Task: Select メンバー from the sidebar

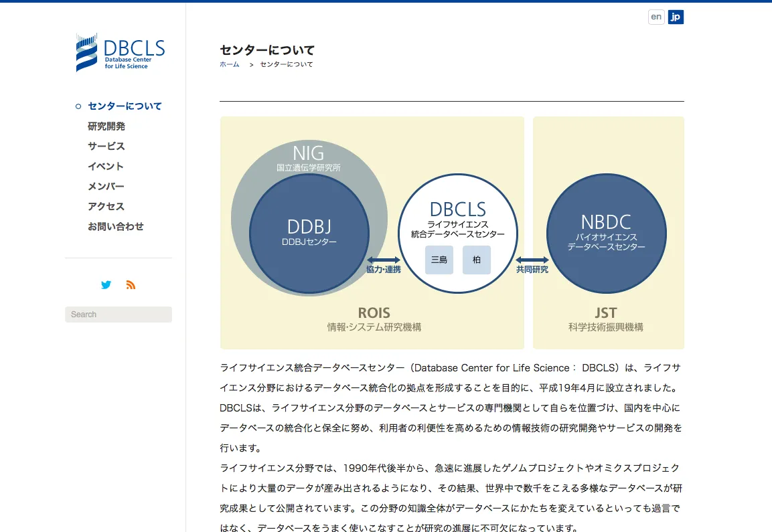Action: (106, 187)
